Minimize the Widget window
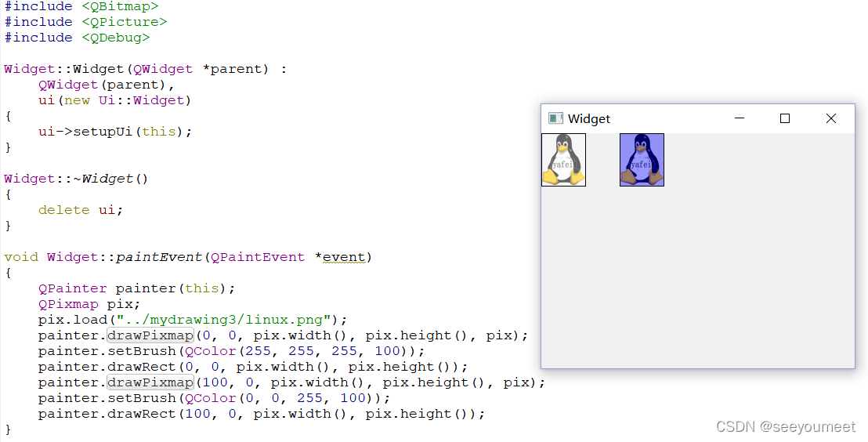Image resolution: width=868 pixels, height=442 pixels. tap(739, 118)
